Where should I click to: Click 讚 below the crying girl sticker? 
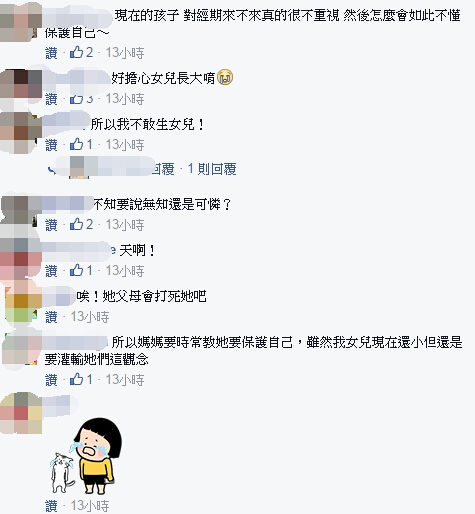tap(51, 506)
